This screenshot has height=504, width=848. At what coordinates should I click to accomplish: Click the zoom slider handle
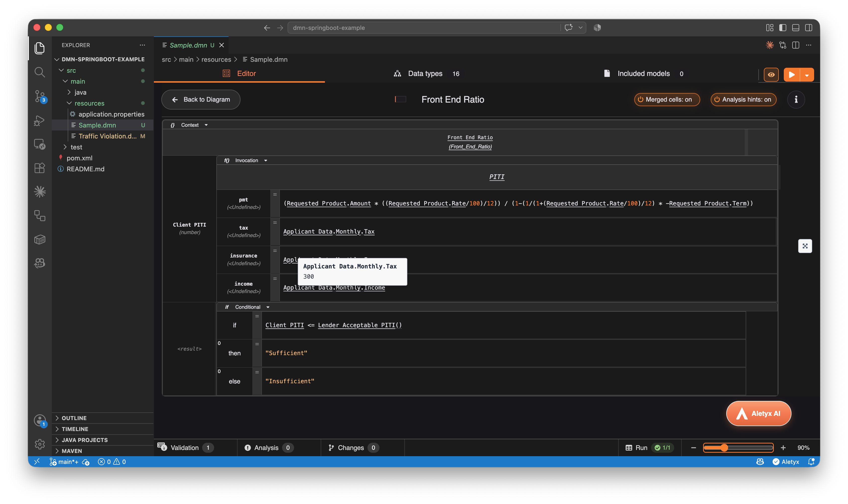click(724, 448)
